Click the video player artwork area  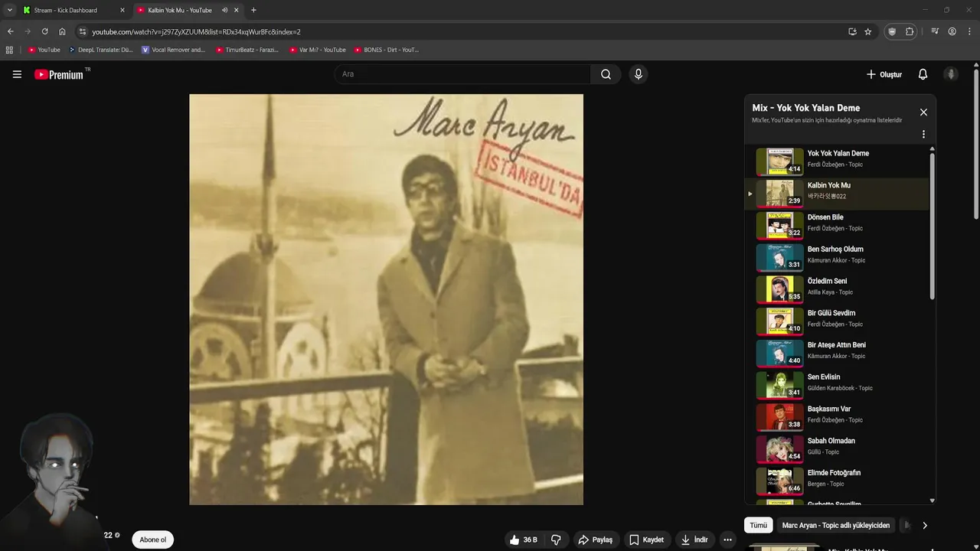pos(386,299)
